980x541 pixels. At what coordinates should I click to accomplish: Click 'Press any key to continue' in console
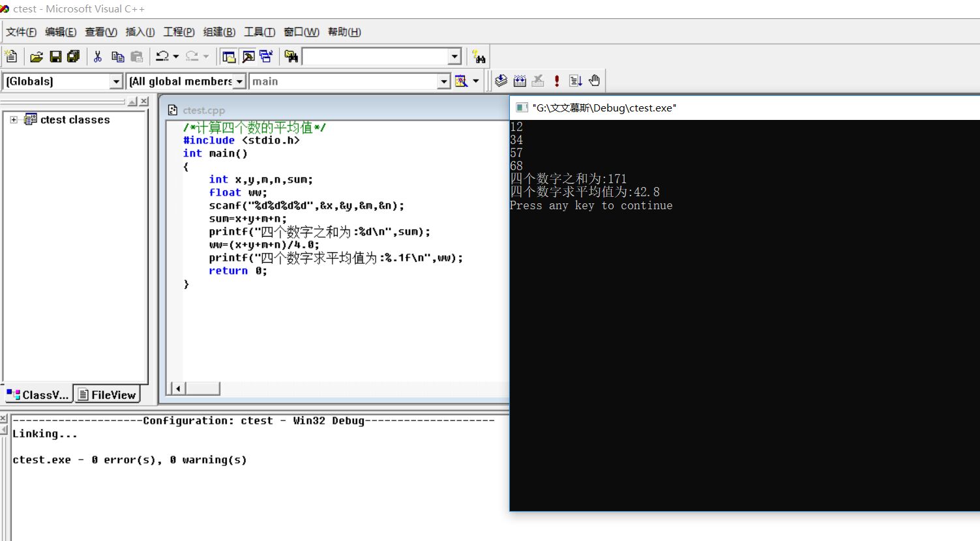[x=591, y=205]
